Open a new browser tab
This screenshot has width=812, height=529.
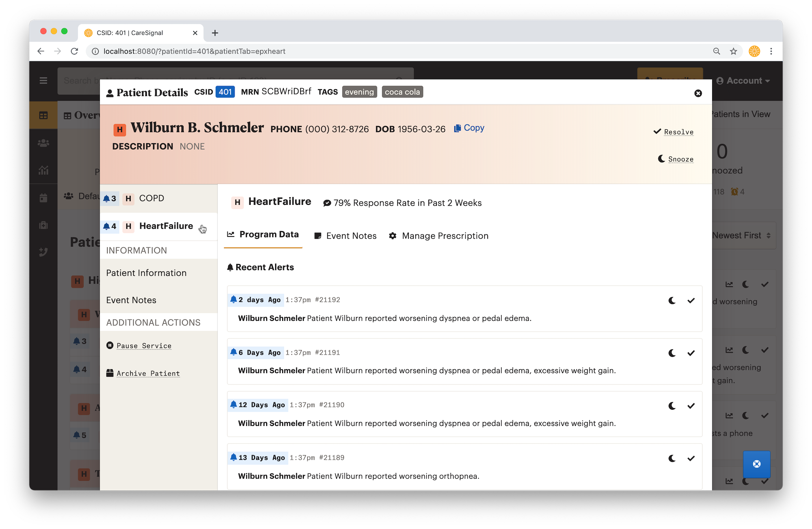pos(215,33)
